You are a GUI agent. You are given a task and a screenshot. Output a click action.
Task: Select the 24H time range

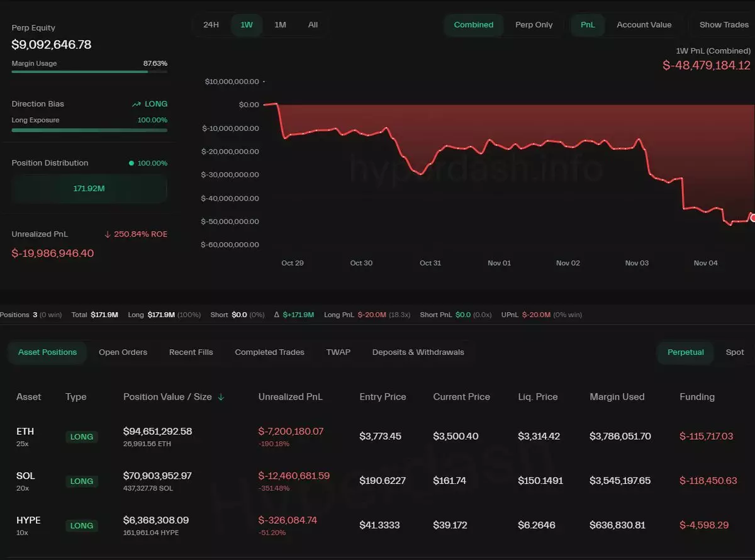(x=211, y=25)
